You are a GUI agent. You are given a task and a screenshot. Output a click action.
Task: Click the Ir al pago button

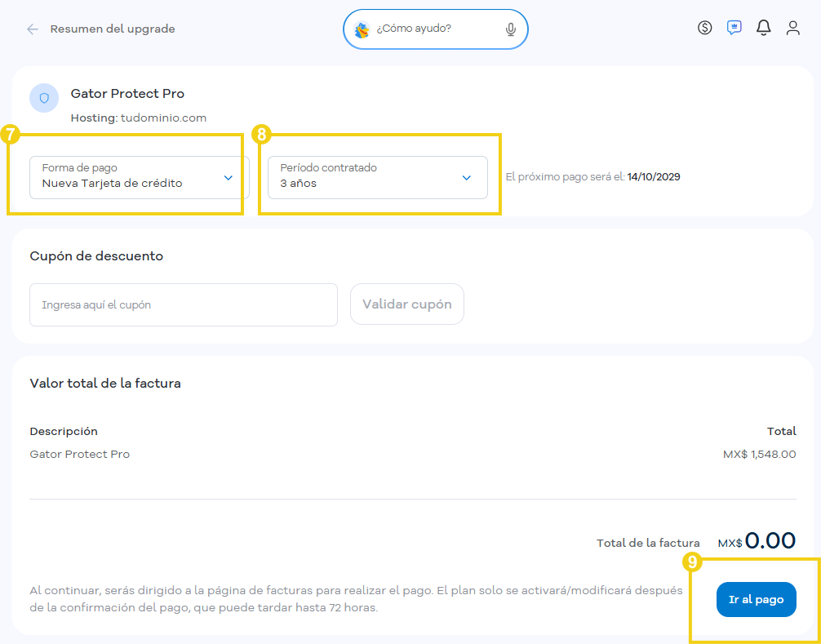756,599
